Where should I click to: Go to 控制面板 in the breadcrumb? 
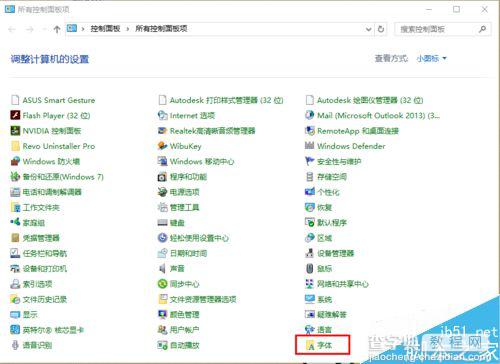[105, 29]
